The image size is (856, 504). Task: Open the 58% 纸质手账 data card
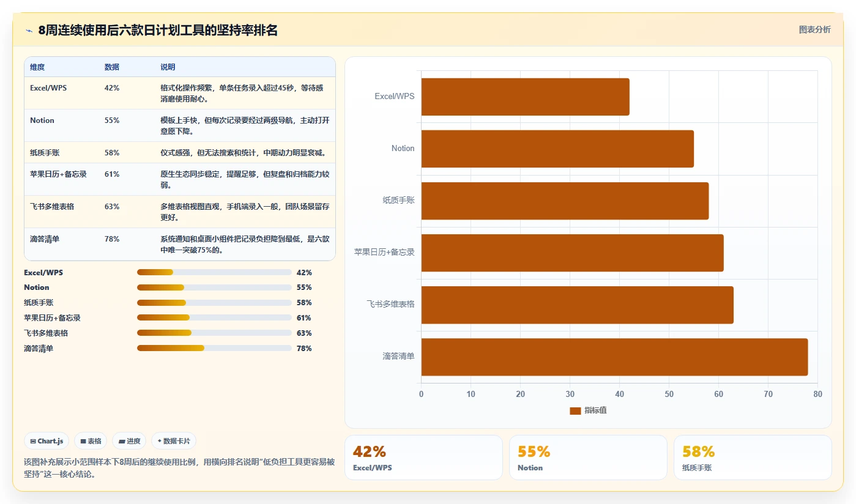point(753,458)
